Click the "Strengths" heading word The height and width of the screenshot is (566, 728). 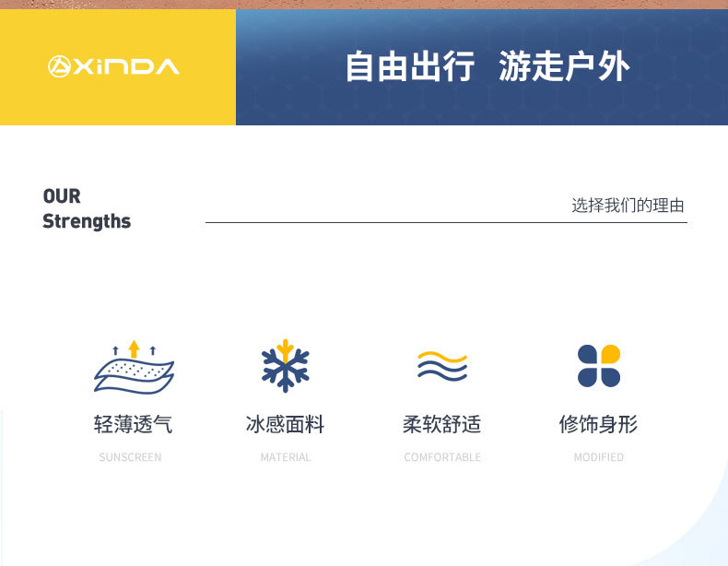pos(87,221)
